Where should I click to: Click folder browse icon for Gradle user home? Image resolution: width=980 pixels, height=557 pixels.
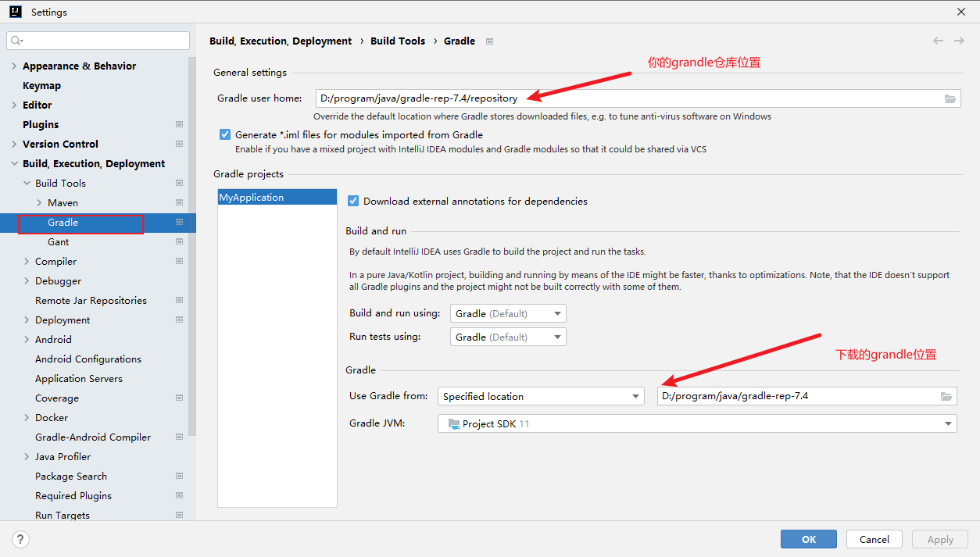pos(950,98)
